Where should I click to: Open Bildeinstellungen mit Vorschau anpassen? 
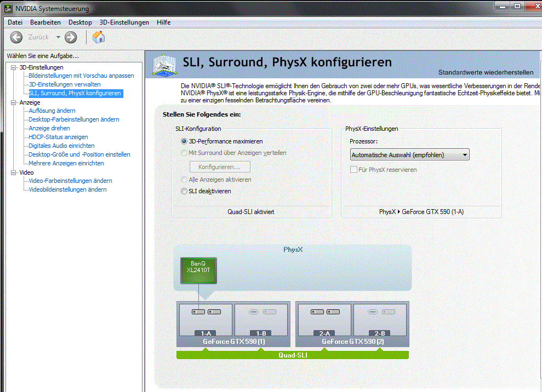pyautogui.click(x=81, y=76)
